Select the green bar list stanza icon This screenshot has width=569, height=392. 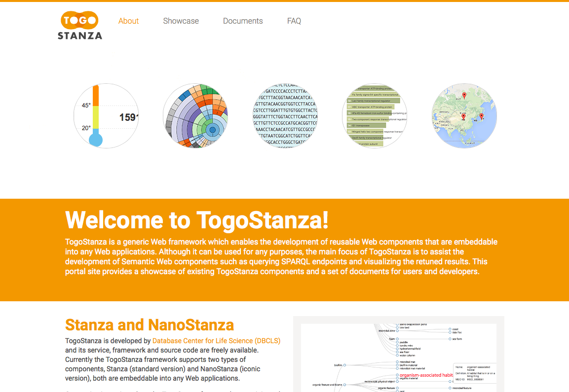point(375,116)
